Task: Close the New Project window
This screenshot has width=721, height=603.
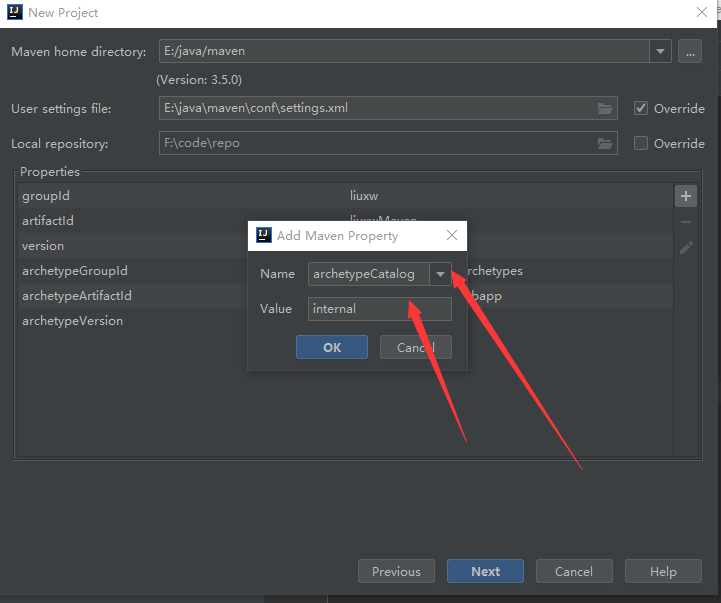Action: 702,12
